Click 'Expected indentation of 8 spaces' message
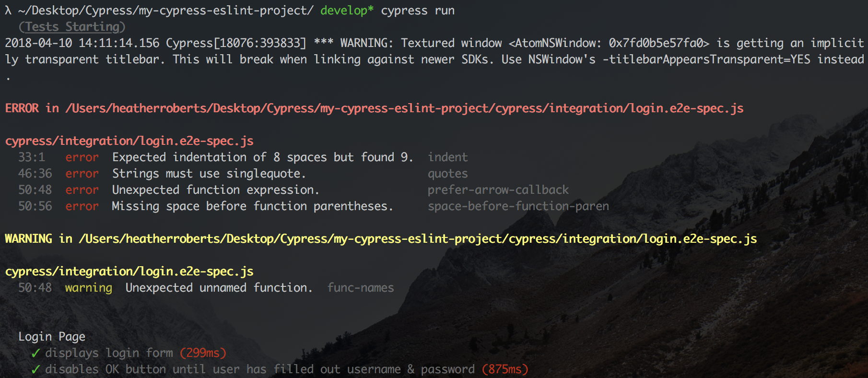This screenshot has width=868, height=378. 263,157
